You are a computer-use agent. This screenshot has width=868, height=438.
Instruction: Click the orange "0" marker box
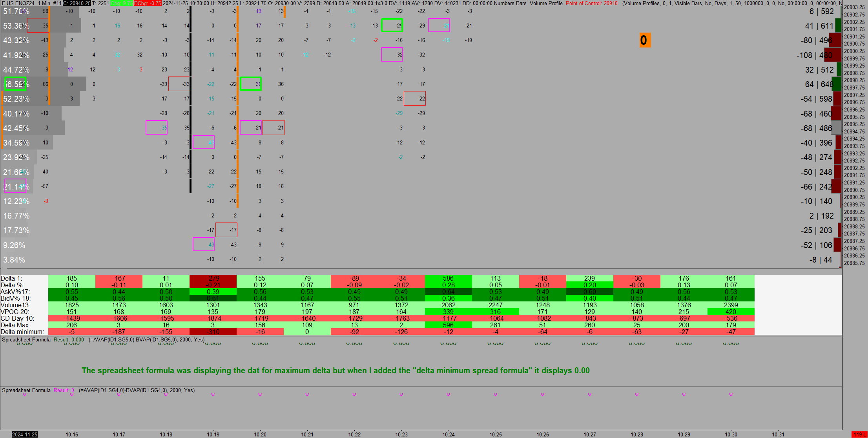(x=644, y=40)
